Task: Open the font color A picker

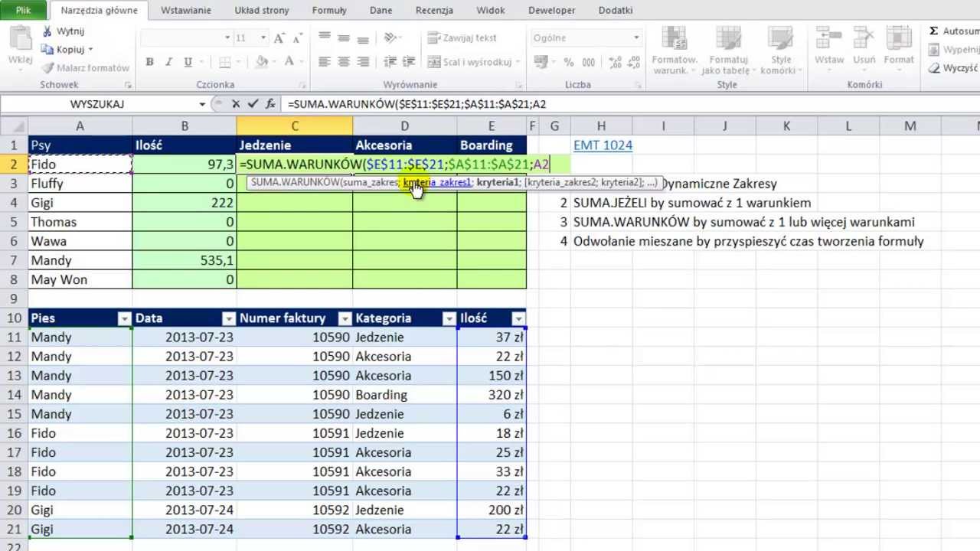Action: [289, 62]
